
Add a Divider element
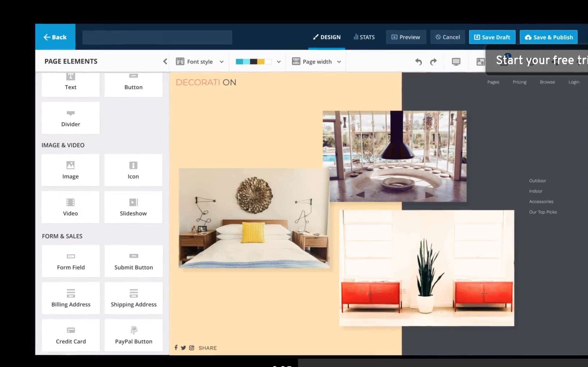[70, 118]
